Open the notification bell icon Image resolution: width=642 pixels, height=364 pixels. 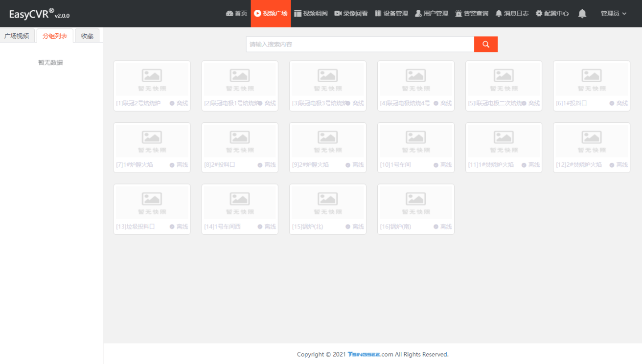[582, 14]
